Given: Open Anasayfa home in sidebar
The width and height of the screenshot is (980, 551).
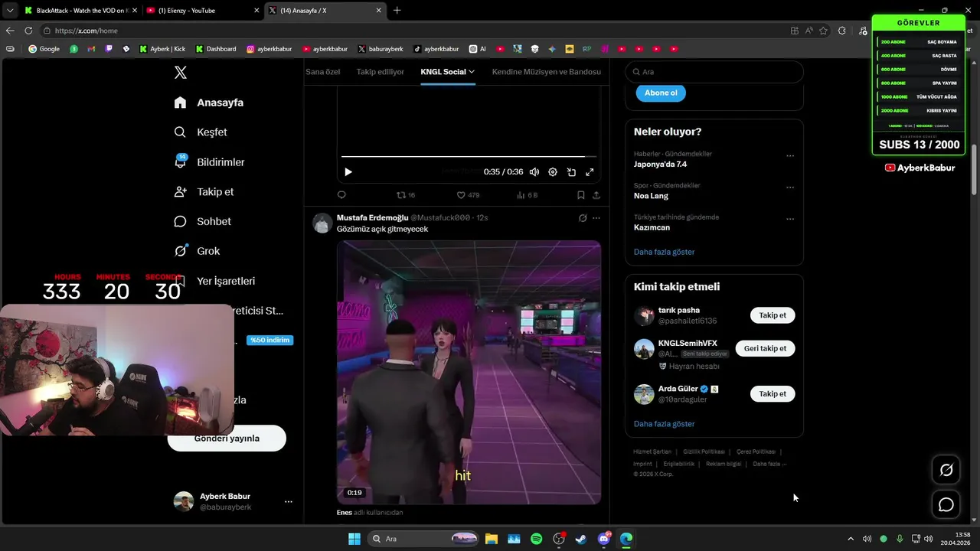Looking at the screenshot, I should pos(209,103).
